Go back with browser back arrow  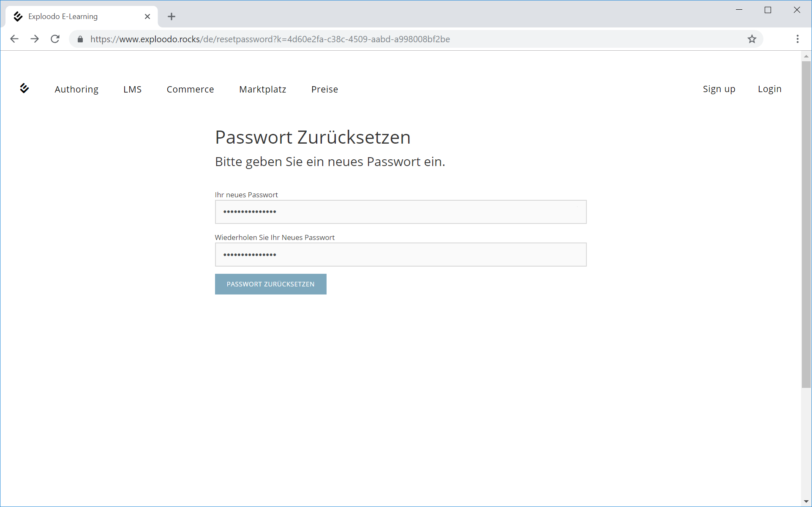14,39
